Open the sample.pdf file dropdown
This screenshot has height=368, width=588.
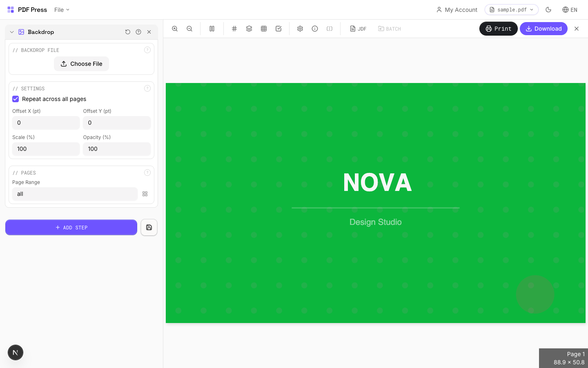pos(511,10)
